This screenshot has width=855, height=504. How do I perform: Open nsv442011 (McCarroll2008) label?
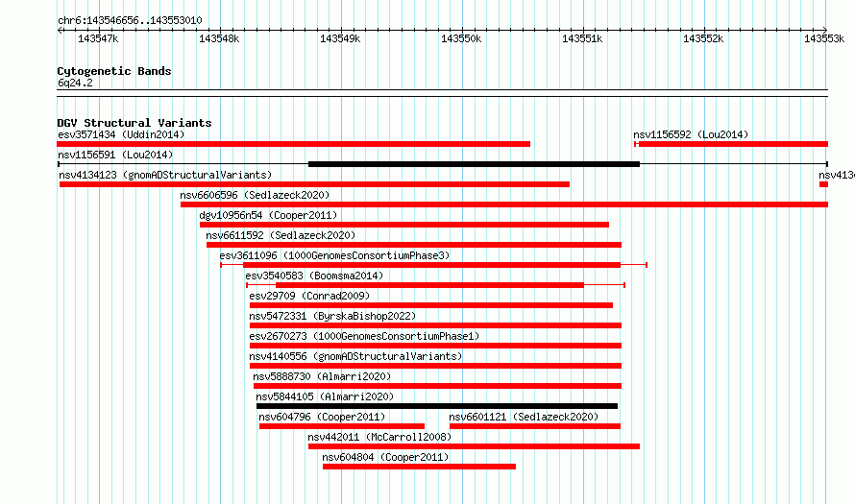point(379,437)
